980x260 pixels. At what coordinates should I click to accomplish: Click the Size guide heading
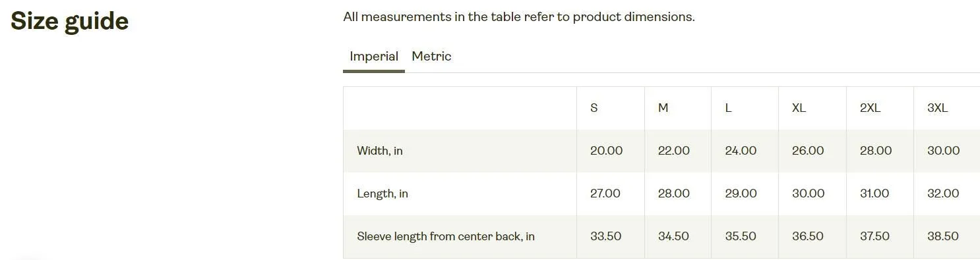pyautogui.click(x=69, y=22)
